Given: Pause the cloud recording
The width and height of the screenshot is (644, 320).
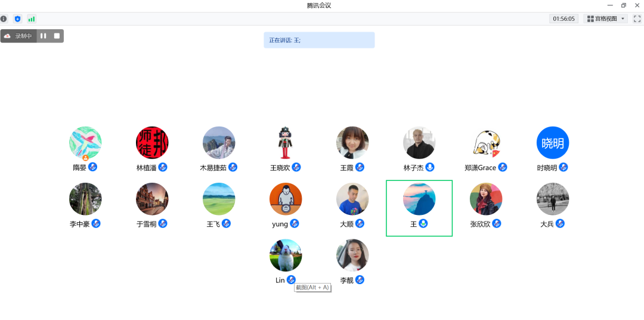Looking at the screenshot, I should [43, 36].
